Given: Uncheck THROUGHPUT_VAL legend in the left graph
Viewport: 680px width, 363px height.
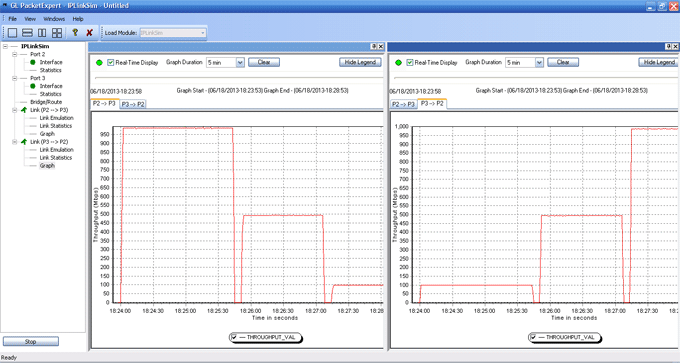Looking at the screenshot, I should (x=234, y=337).
